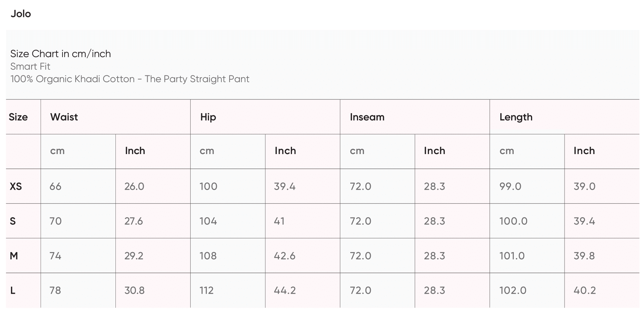Select M waist value 29.2 inch
This screenshot has width=644, height=318.
click(x=134, y=256)
